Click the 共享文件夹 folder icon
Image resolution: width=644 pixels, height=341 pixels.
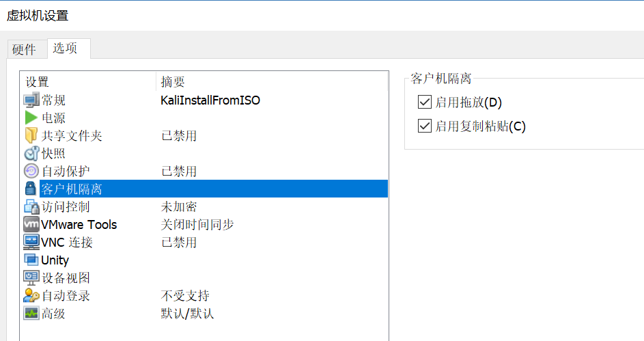click(x=31, y=136)
